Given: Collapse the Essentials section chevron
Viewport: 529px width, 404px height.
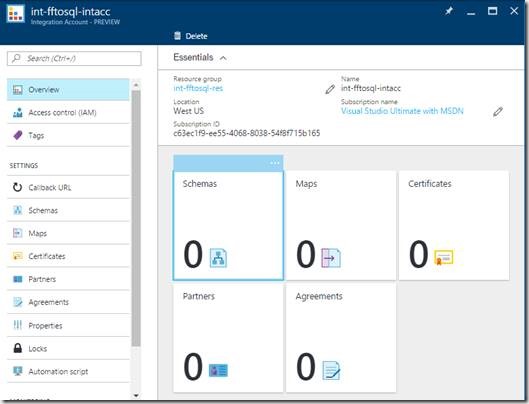Looking at the screenshot, I should [x=223, y=58].
